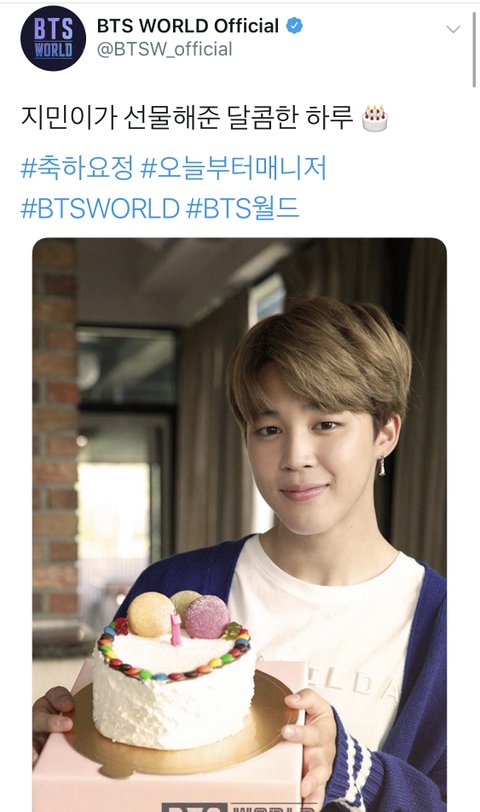Open the BTS WORLD Official display name
This screenshot has width=480, height=812.
[188, 26]
